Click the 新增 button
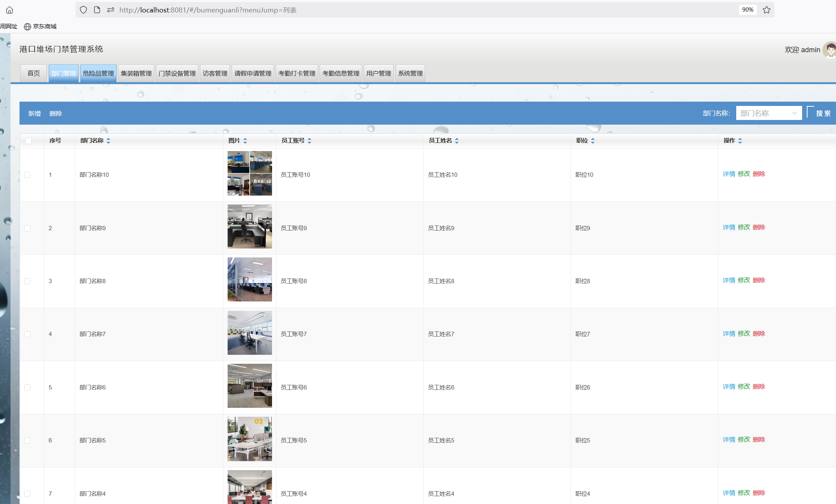 pyautogui.click(x=34, y=113)
